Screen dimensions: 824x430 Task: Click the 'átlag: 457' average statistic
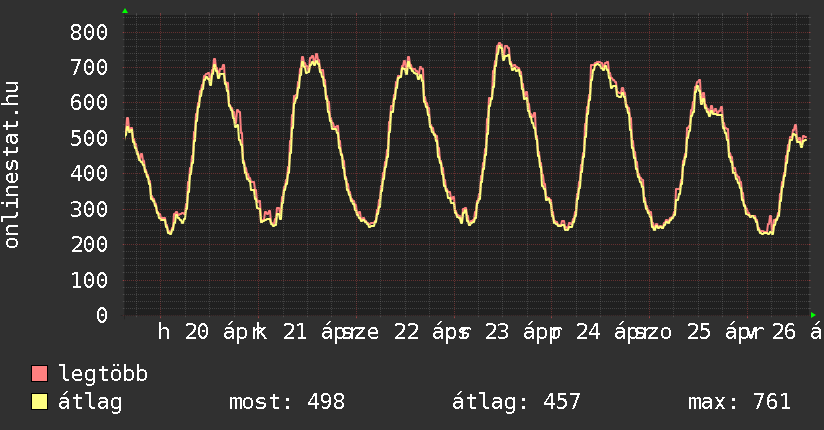coord(516,402)
